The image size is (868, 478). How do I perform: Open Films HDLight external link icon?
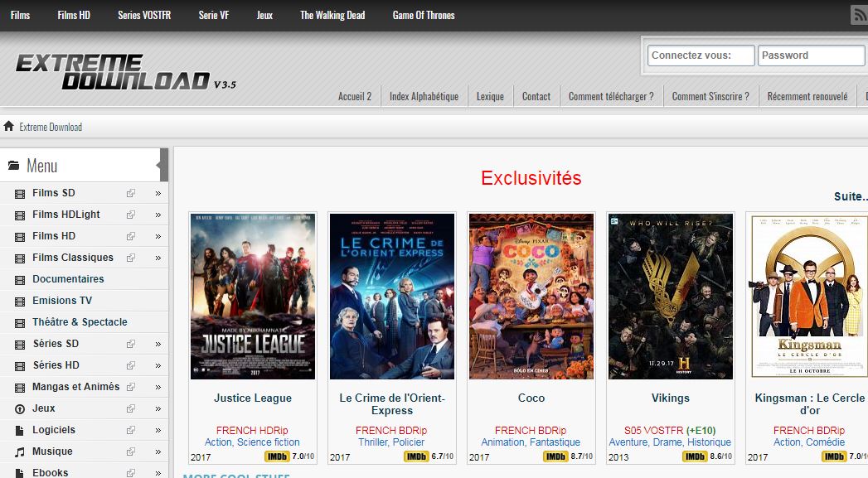pos(131,215)
